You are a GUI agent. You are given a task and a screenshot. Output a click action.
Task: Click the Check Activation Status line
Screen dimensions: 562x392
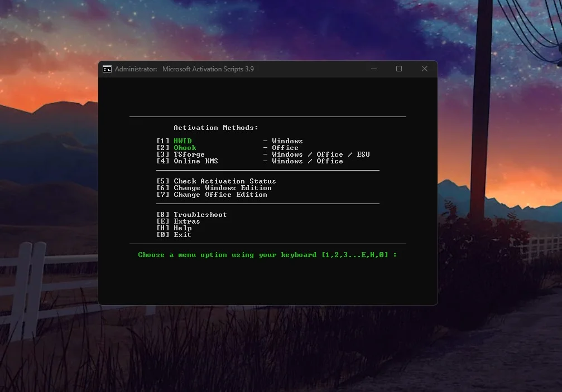[x=224, y=181]
